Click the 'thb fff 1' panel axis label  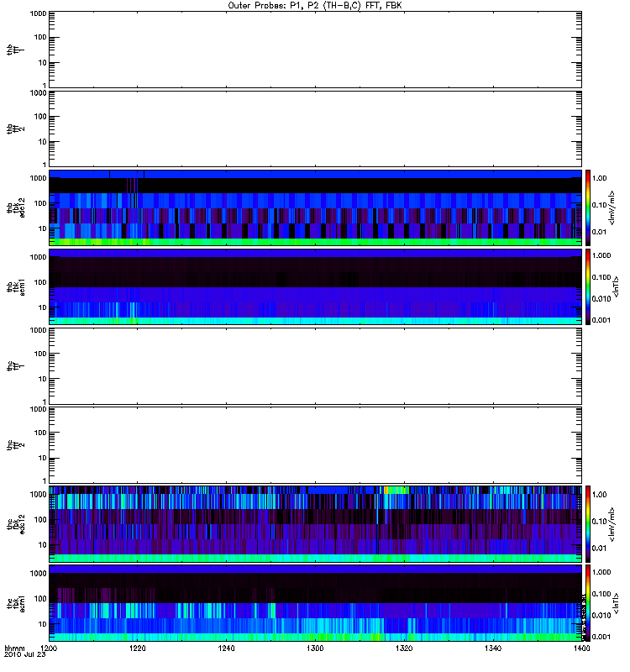coord(15,50)
